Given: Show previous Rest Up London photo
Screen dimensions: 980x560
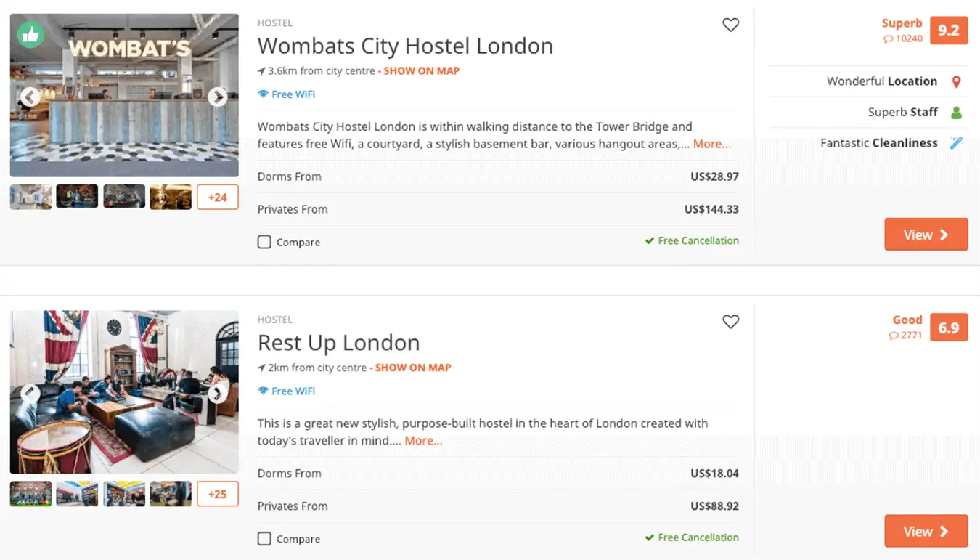Looking at the screenshot, I should coord(30,394).
